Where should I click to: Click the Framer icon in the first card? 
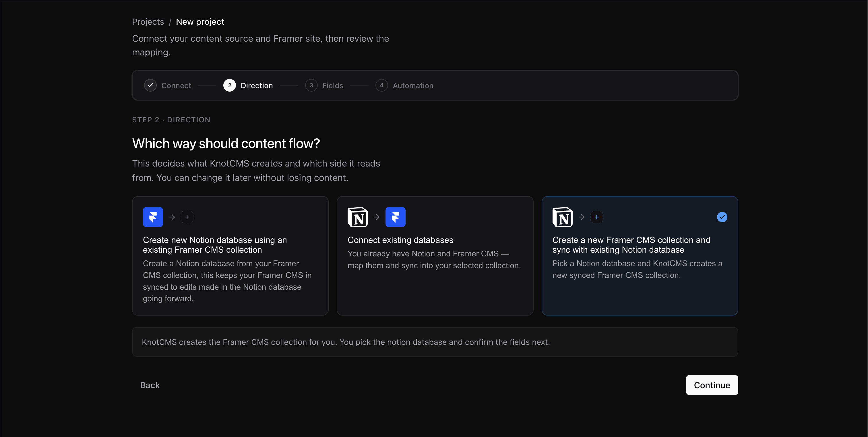coord(153,217)
